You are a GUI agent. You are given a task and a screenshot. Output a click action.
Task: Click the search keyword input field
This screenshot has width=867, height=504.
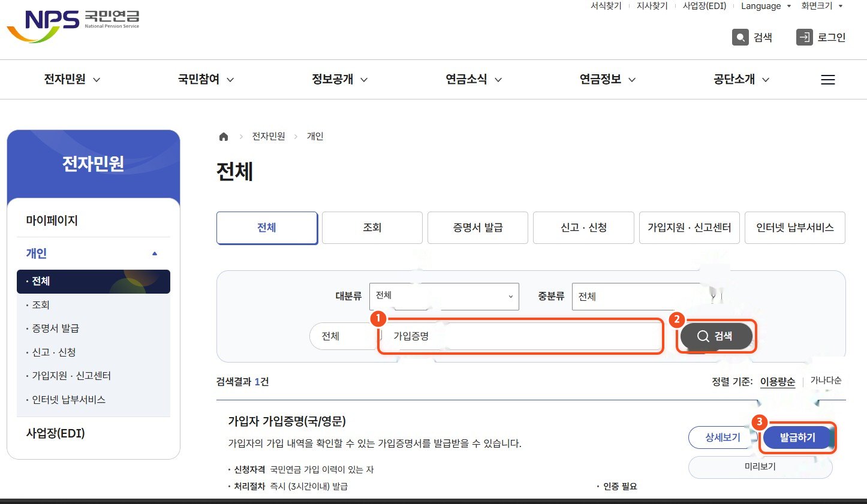[x=521, y=336]
